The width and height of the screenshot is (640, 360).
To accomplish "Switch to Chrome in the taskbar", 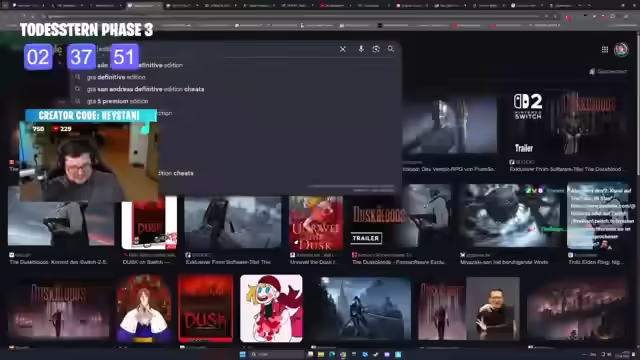I will pos(343,354).
